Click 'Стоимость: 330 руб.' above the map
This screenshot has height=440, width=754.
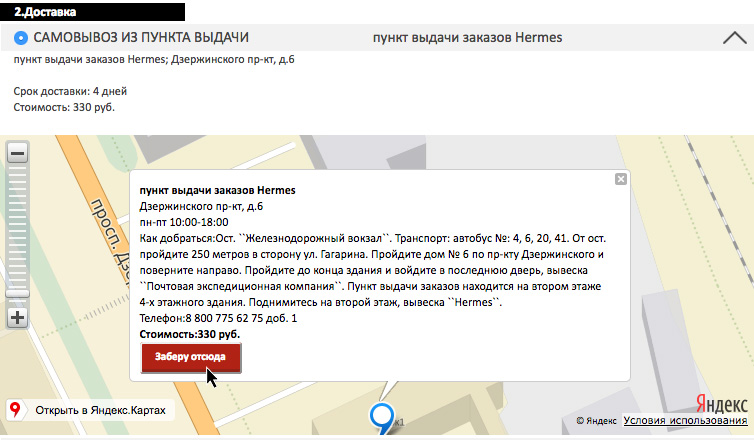[64, 107]
